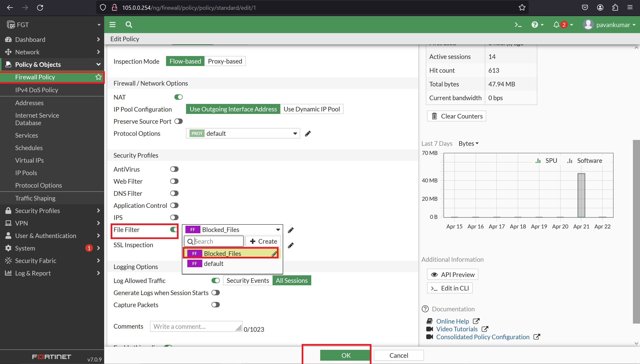Open the Log & Report menu
Image resolution: width=640 pixels, height=364 pixels.
pyautogui.click(x=33, y=273)
